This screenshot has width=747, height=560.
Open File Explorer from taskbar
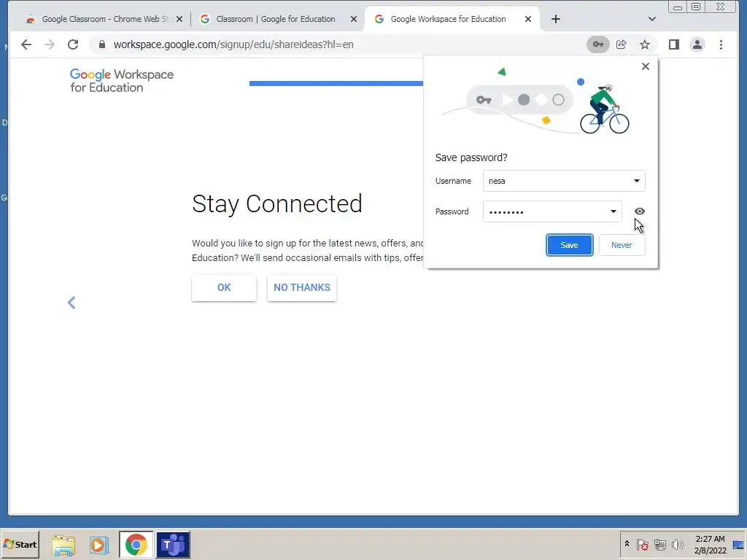pos(63,544)
